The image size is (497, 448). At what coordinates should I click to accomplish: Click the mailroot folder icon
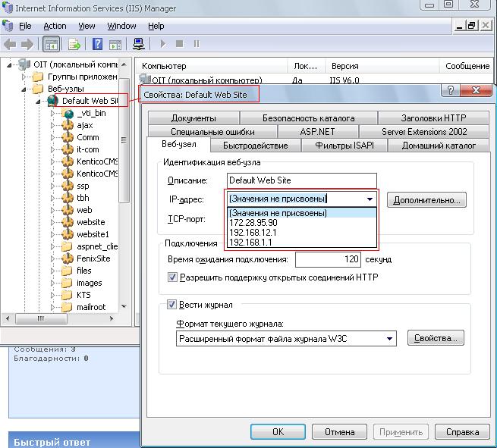tap(67, 307)
